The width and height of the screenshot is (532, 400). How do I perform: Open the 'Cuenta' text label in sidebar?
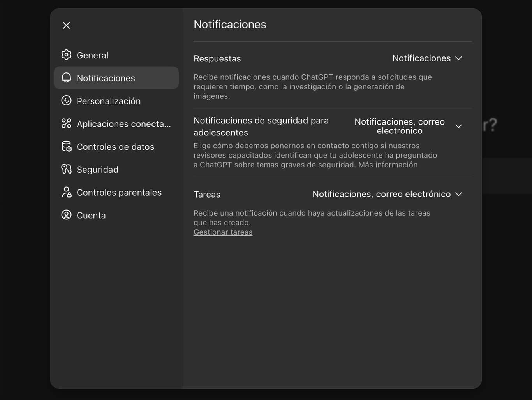tap(91, 216)
